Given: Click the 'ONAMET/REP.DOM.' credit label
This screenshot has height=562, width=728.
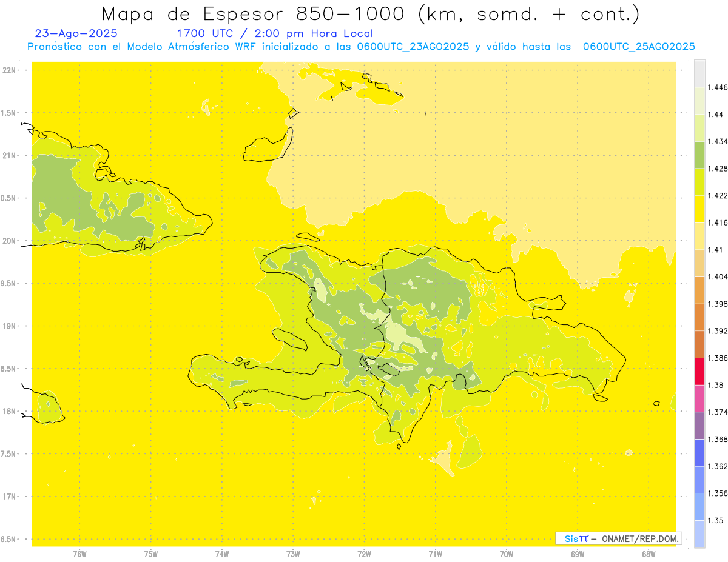Looking at the screenshot, I should click(x=641, y=538).
